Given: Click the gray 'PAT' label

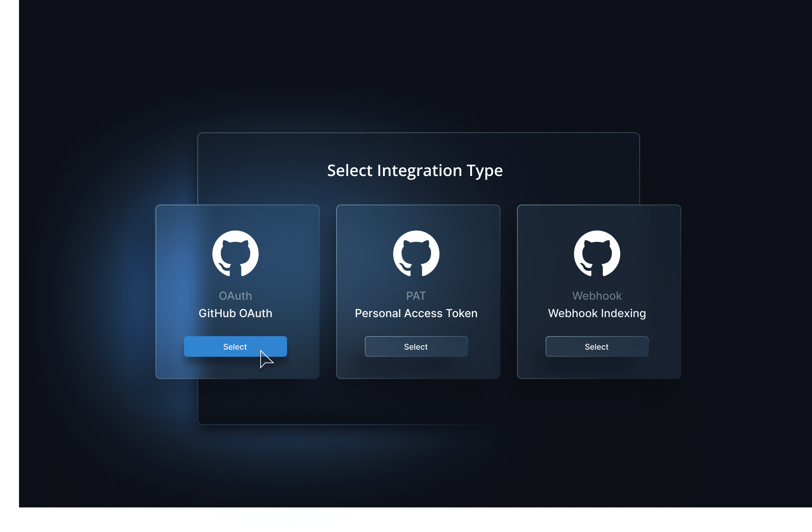Looking at the screenshot, I should tap(416, 296).
